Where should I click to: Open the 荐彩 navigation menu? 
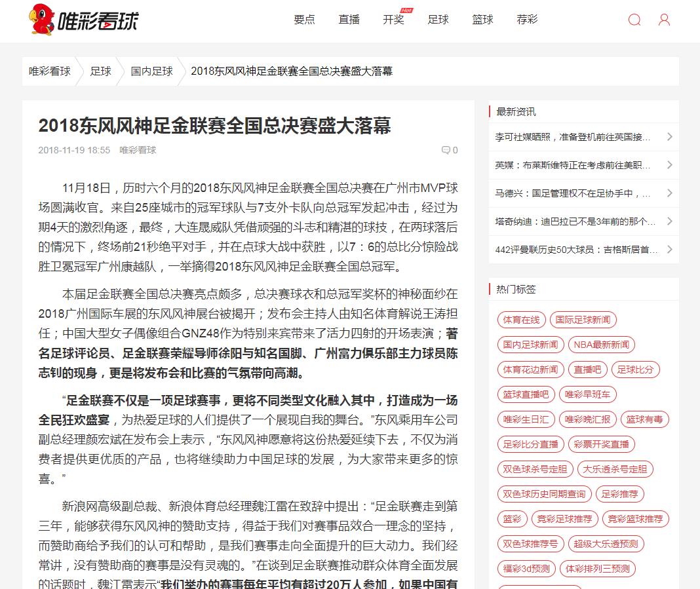click(528, 20)
